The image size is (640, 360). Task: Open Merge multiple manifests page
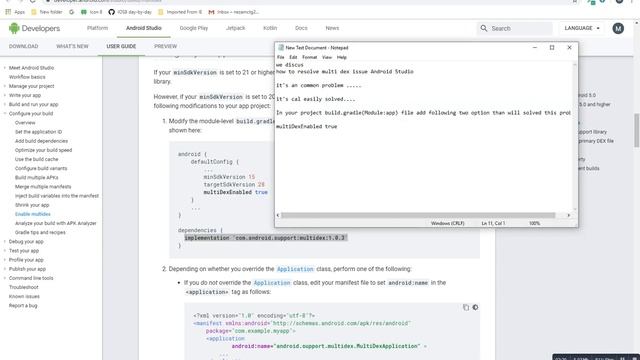point(43,187)
